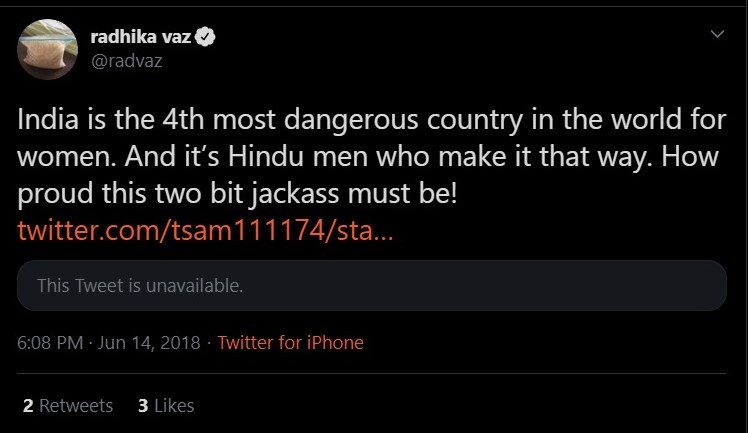Click the "Jun 14, 2018" date text
The image size is (748, 433).
coord(147,343)
